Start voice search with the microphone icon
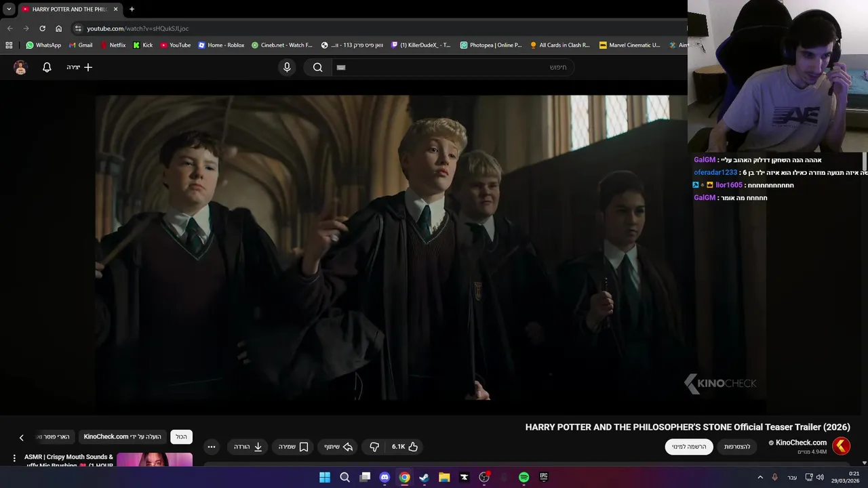Image resolution: width=868 pixels, height=488 pixels. 287,67
